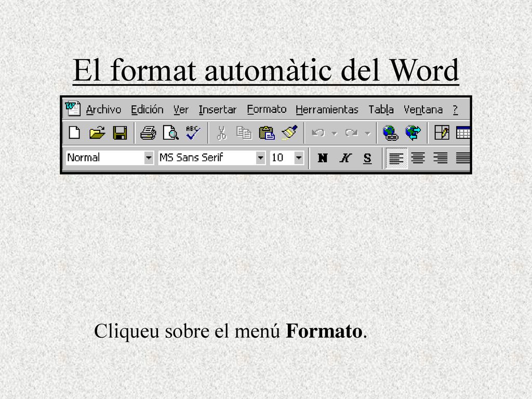This screenshot has height=399, width=532.
Task: Open the redo history dropdown arrow
Action: [x=368, y=134]
